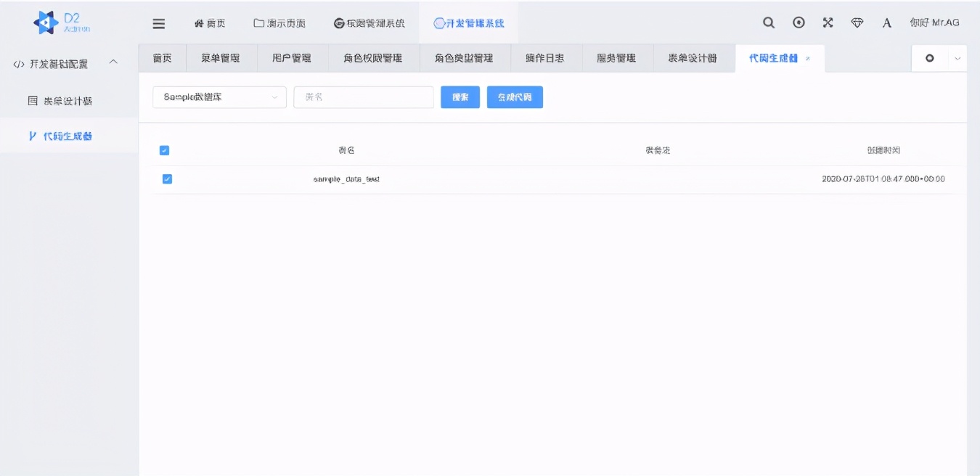Click the log viewer bullseye icon

pyautogui.click(x=799, y=22)
